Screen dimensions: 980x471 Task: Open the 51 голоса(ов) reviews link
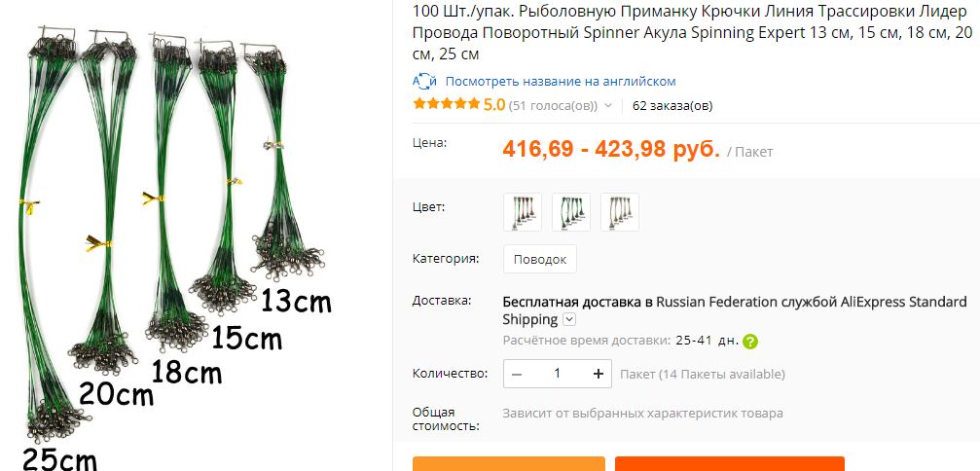[553, 105]
